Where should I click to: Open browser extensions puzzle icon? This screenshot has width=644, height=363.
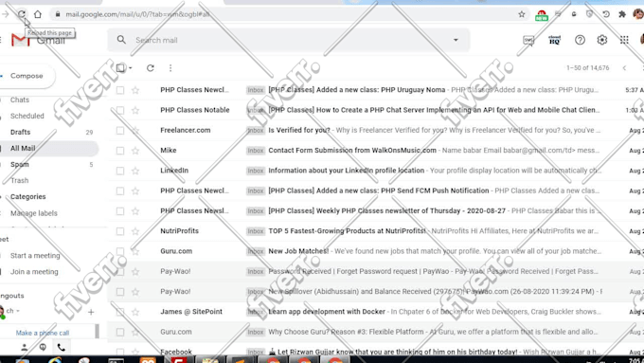pos(622,14)
